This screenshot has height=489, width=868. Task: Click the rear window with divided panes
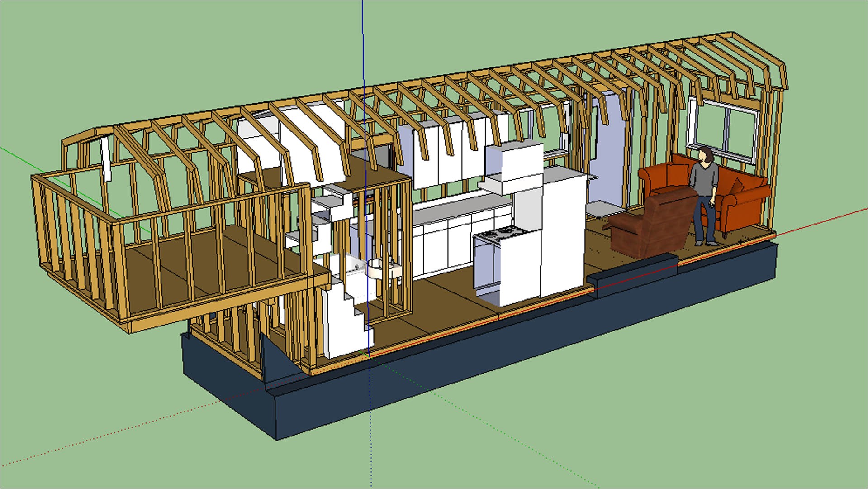point(719,127)
